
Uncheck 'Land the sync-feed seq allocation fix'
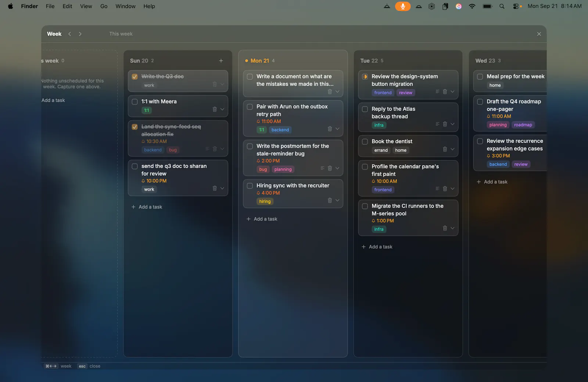click(135, 127)
